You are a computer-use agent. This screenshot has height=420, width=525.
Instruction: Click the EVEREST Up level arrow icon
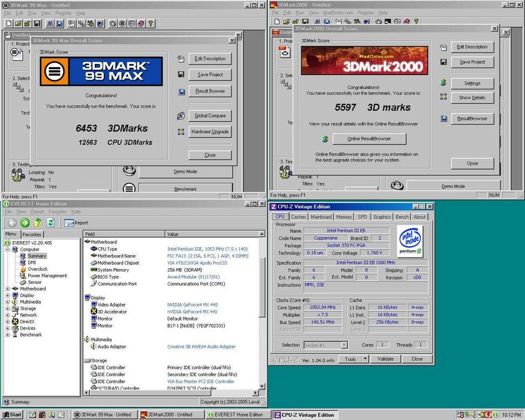click(x=37, y=223)
